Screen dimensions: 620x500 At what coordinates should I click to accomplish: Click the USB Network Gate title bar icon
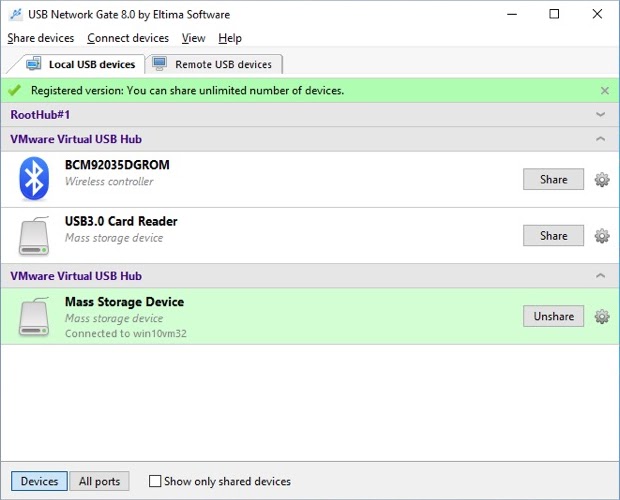(16, 15)
